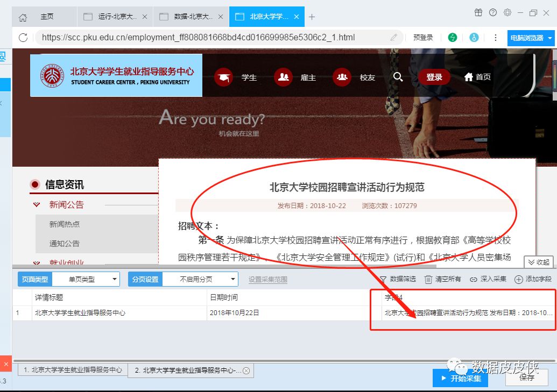Click the article title 北京大学校园招聘宣讲活动行为规范
Viewport: 557px width, 392px height.
coord(347,187)
